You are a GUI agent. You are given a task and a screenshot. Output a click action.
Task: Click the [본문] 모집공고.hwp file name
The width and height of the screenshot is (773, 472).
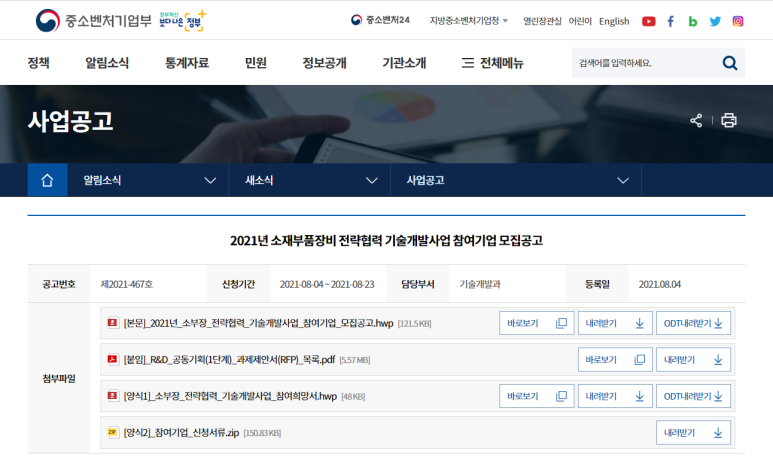coord(258,323)
